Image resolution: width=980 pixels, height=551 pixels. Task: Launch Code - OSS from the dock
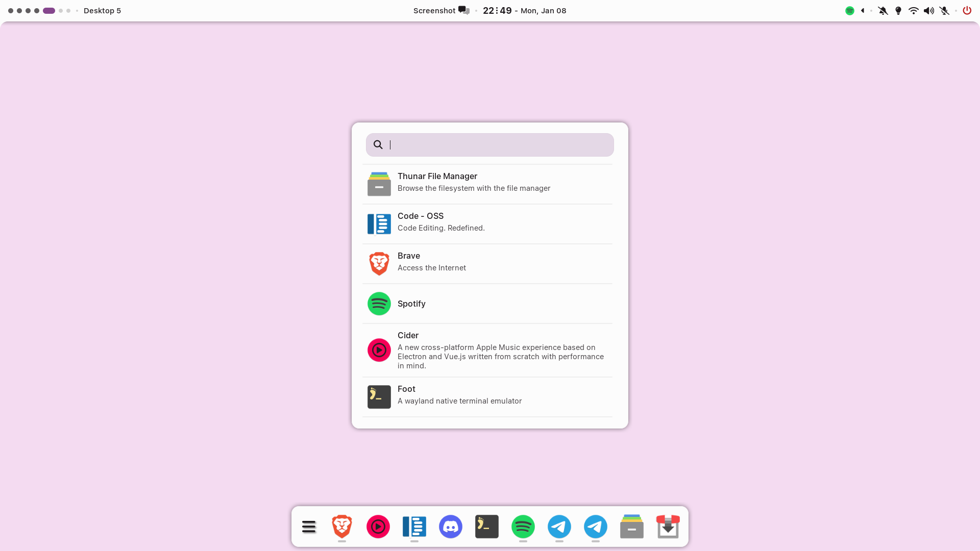pos(414,527)
